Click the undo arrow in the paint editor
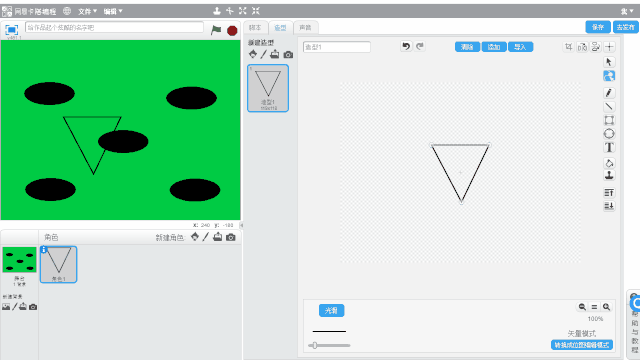 (406, 46)
